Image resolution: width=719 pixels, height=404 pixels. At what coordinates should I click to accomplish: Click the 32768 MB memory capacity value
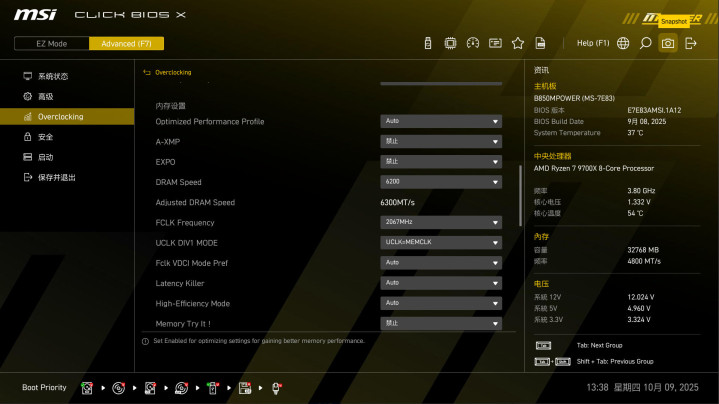(643, 250)
